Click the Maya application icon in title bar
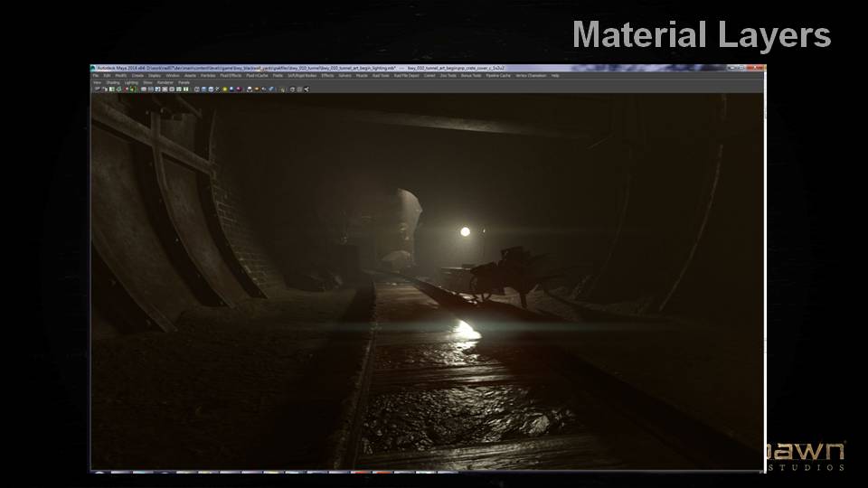 (x=93, y=69)
